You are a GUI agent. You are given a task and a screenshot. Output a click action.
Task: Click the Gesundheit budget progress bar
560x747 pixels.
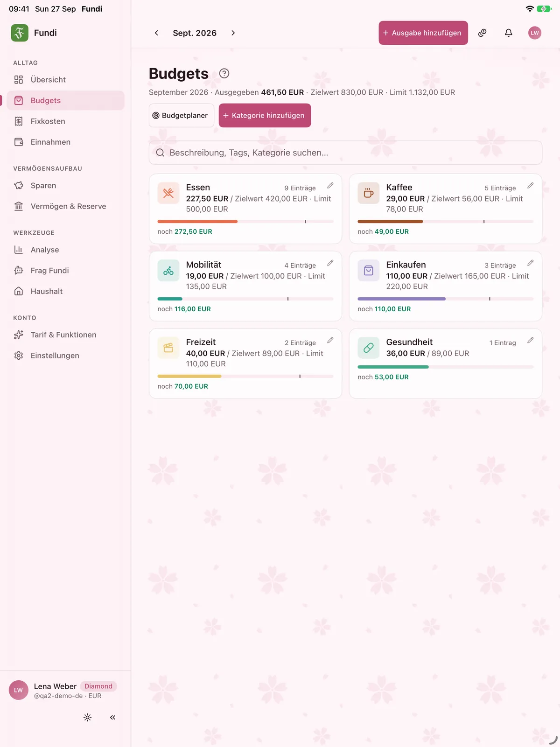(x=446, y=367)
